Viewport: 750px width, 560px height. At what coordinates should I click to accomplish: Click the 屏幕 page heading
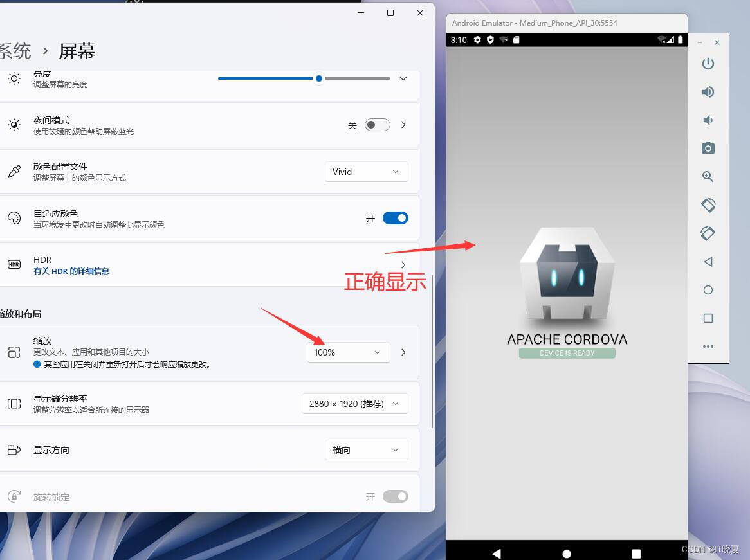(77, 51)
